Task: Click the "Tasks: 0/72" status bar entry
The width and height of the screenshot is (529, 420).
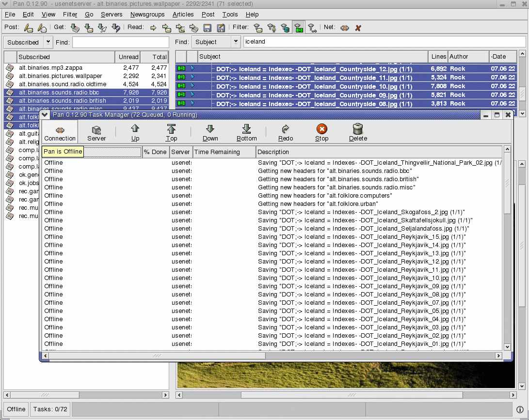Action: 50,409
